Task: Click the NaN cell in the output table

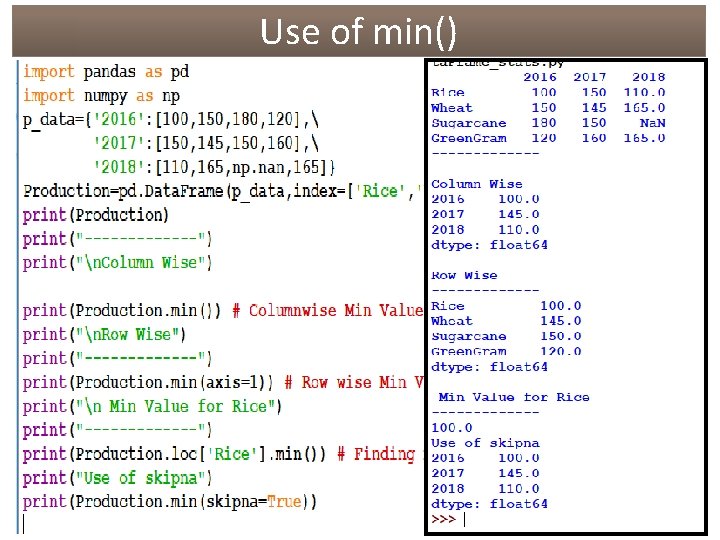Action: point(652,123)
